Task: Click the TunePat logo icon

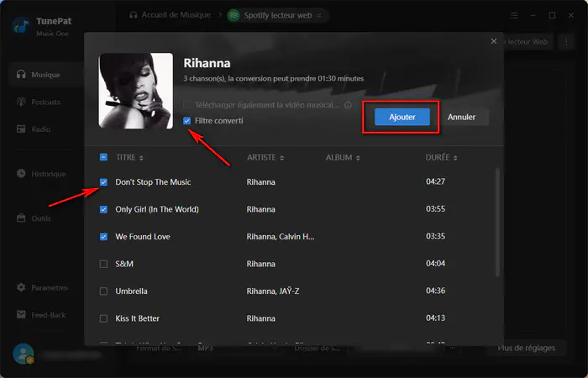Action: (x=21, y=26)
